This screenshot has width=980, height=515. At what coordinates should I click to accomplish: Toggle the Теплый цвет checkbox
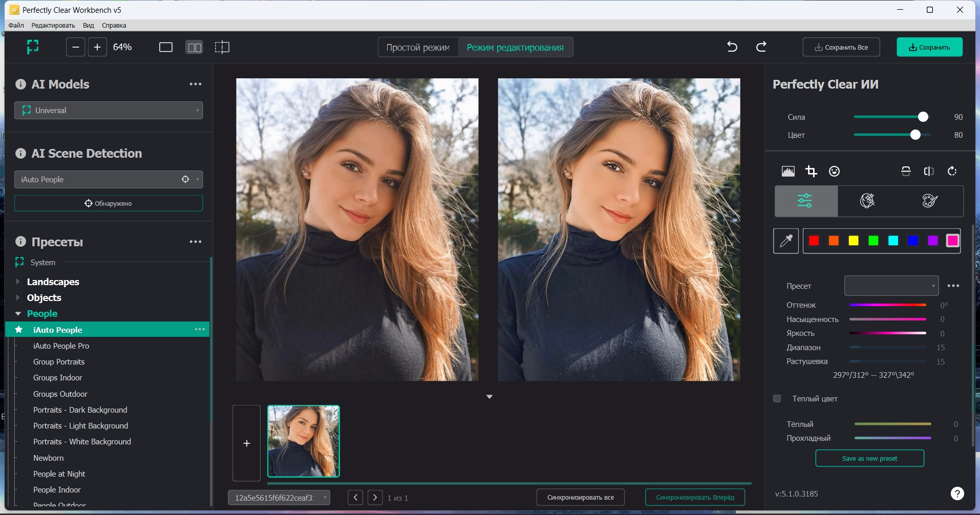pos(777,398)
